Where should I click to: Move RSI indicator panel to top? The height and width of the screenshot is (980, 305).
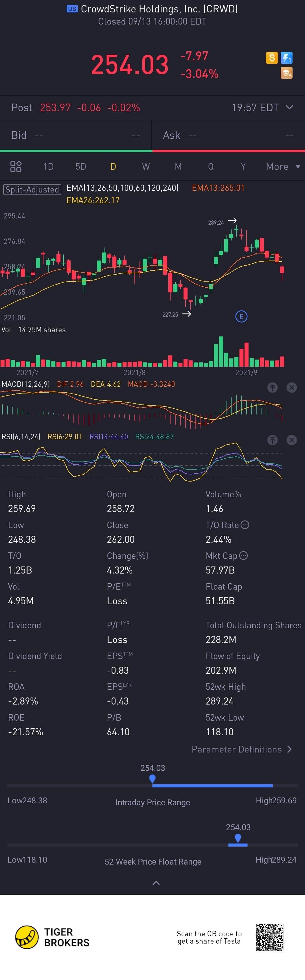click(x=272, y=440)
